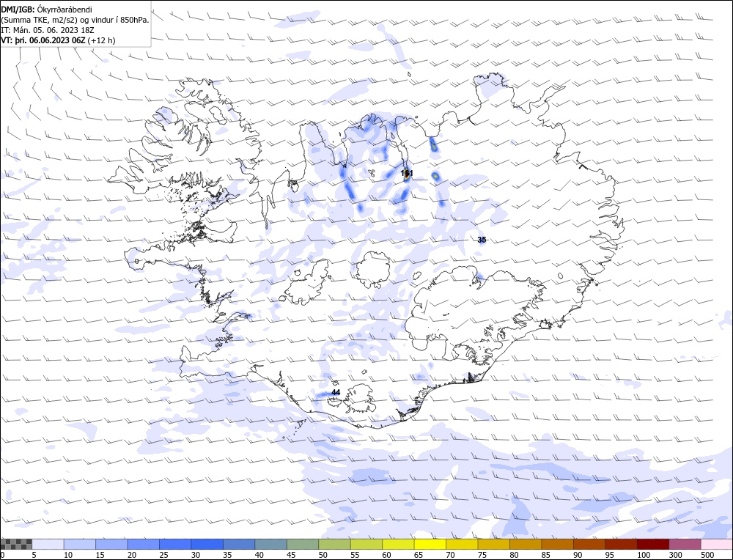Image resolution: width=733 pixels, height=560 pixels.
Task: Pick the legend swatch between 10 and 15
Action: pos(80,544)
